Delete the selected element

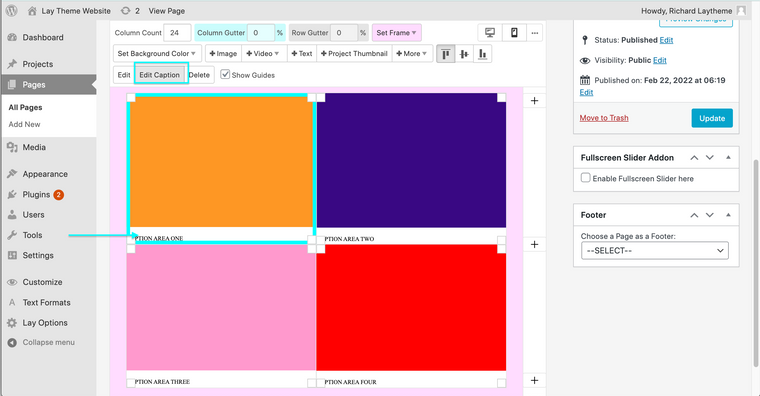(x=199, y=75)
